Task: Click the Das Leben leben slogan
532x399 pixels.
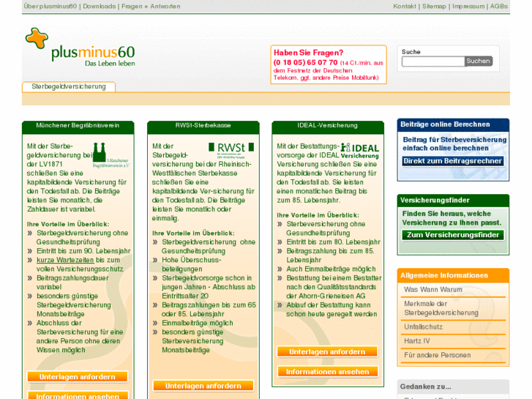Action: point(110,64)
